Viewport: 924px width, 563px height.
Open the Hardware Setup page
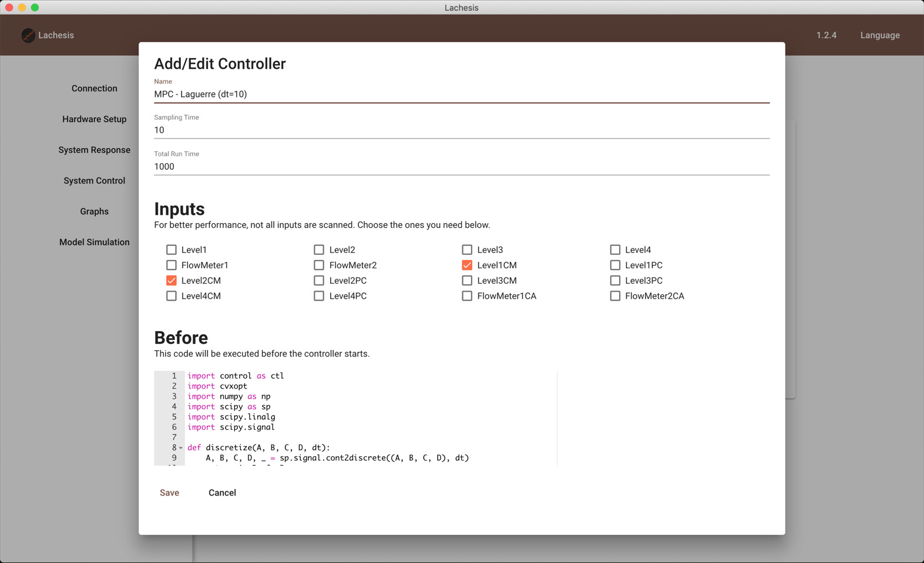tap(95, 119)
